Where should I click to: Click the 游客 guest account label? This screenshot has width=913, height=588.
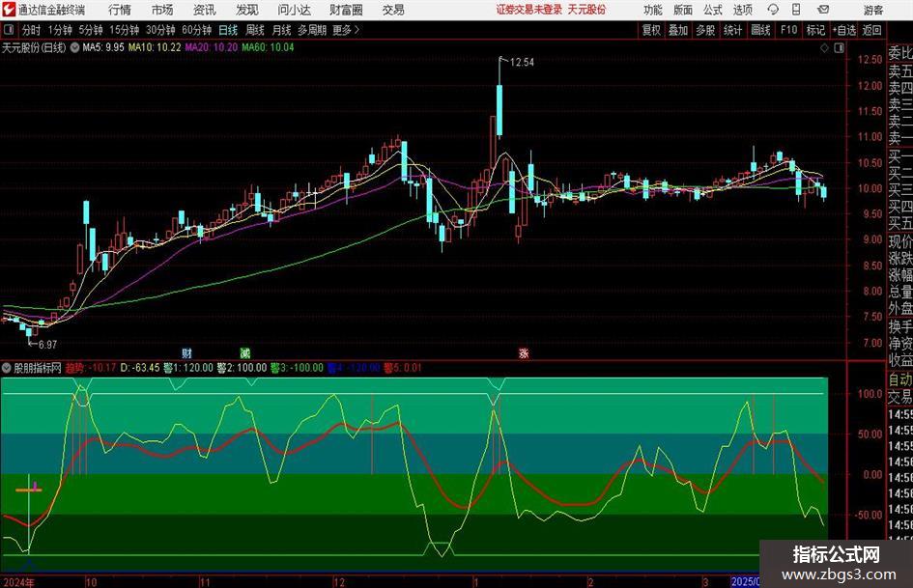pyautogui.click(x=872, y=10)
